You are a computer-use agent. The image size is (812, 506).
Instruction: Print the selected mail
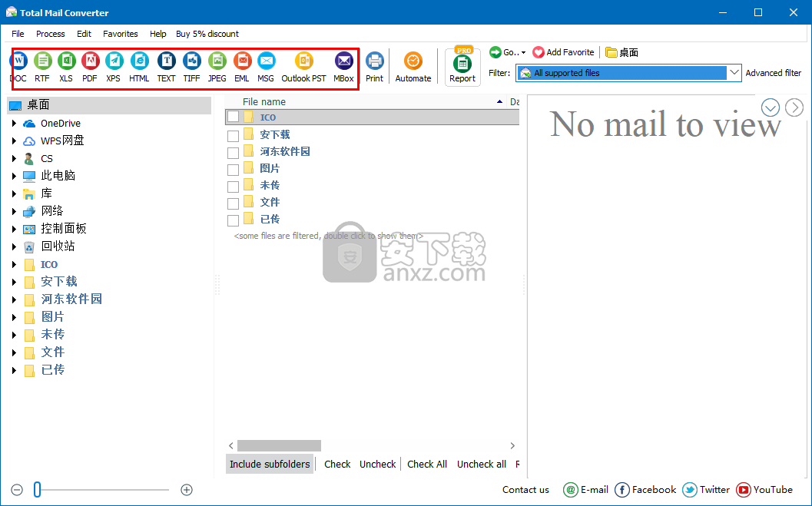click(374, 67)
